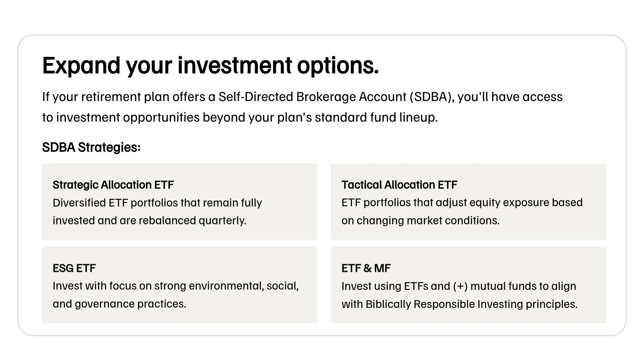
Task: Click the (SDBA) abbreviation in intro paragraph
Action: point(432,97)
